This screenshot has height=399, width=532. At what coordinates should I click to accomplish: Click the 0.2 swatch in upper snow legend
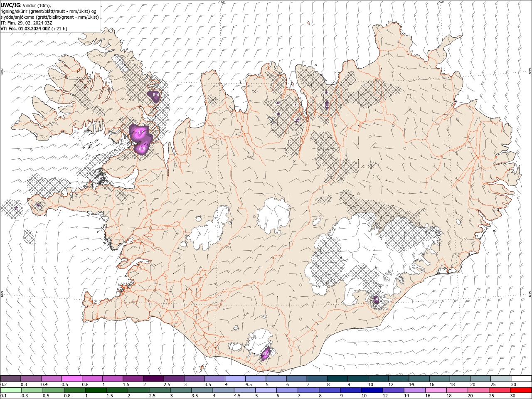(11, 379)
